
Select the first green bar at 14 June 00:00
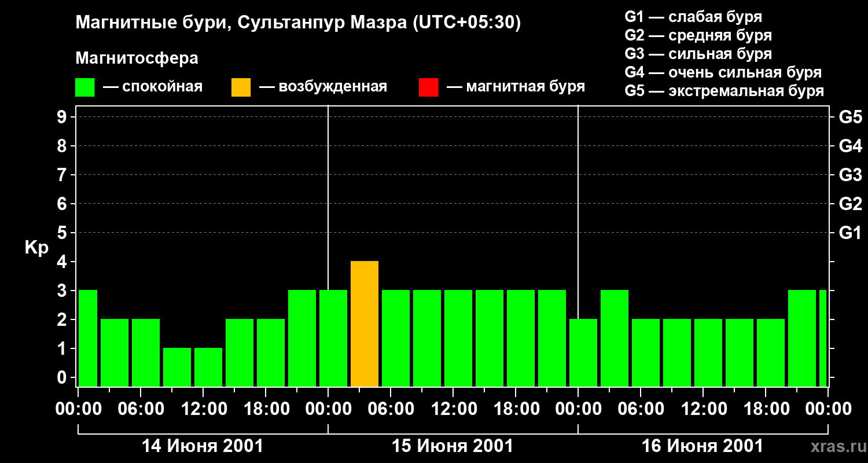pyautogui.click(x=87, y=339)
